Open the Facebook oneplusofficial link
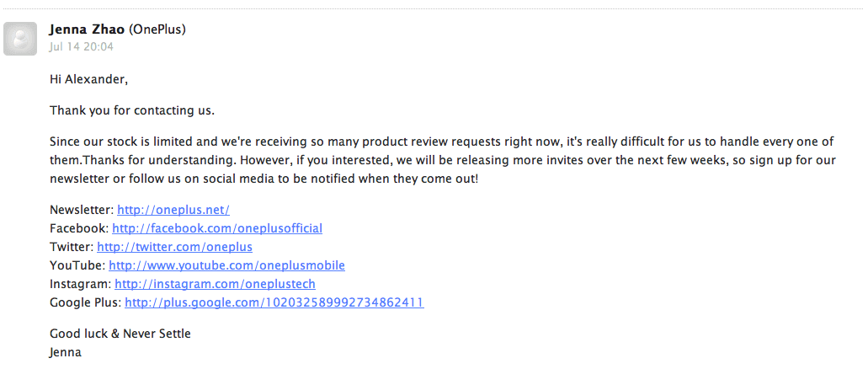This screenshot has height=385, width=868. 217,228
